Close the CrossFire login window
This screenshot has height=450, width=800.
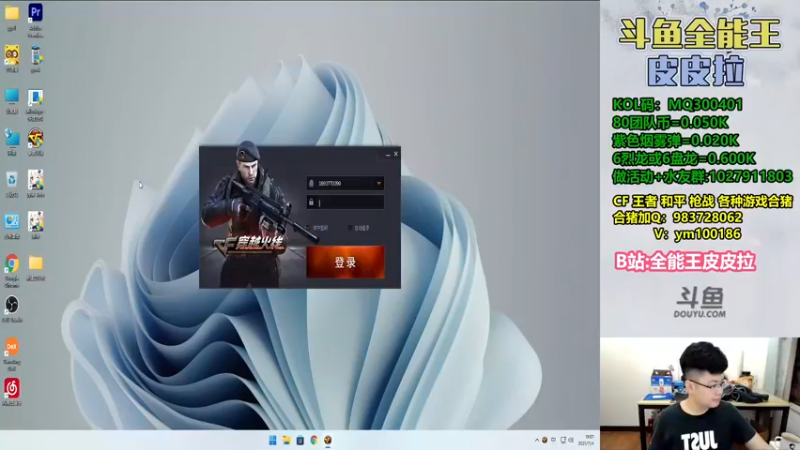(395, 154)
